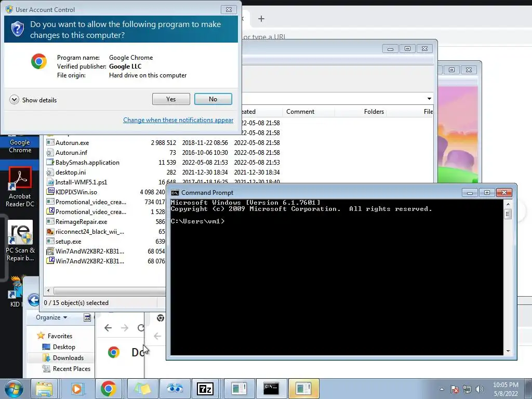Open Windows Start button
The width and height of the screenshot is (532, 399).
coord(14,389)
